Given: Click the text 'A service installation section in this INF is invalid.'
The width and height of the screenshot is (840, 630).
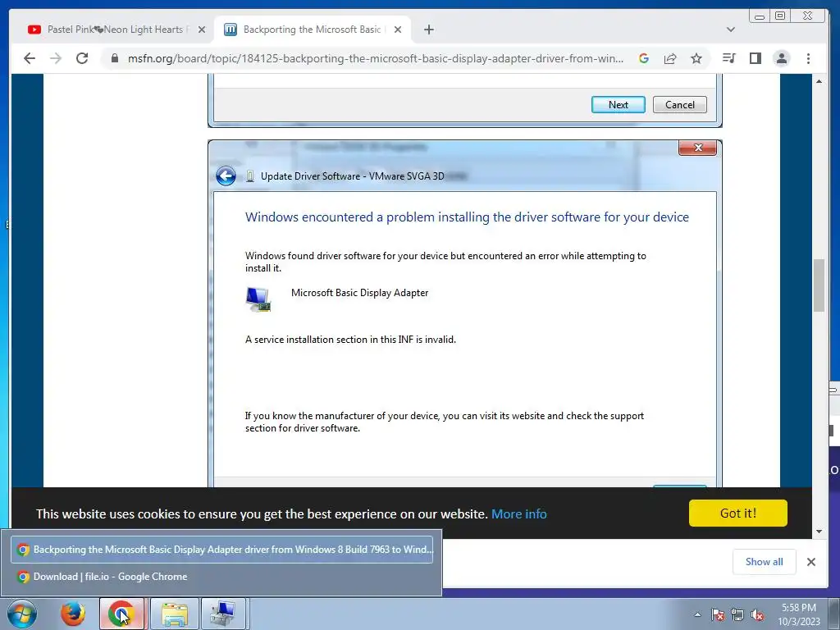Looking at the screenshot, I should pyautogui.click(x=350, y=339).
